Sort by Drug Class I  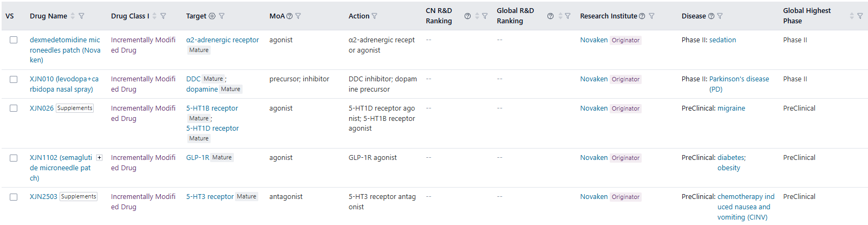(154, 16)
